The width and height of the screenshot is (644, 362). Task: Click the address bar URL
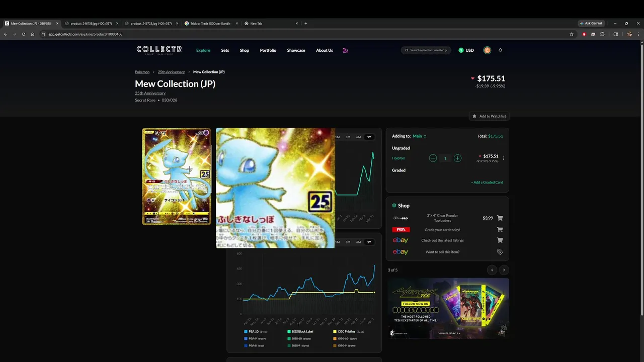[86, 34]
